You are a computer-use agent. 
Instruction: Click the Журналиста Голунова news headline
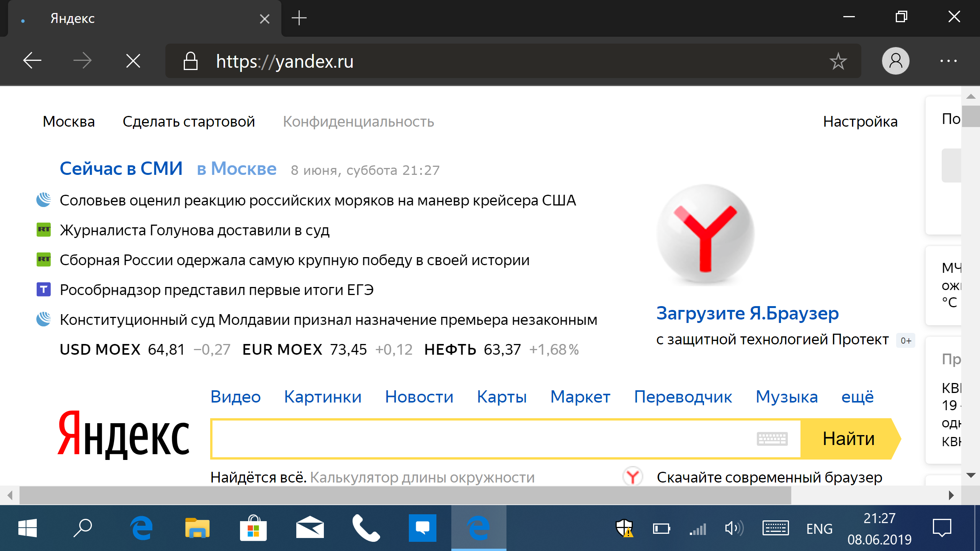pyautogui.click(x=194, y=230)
